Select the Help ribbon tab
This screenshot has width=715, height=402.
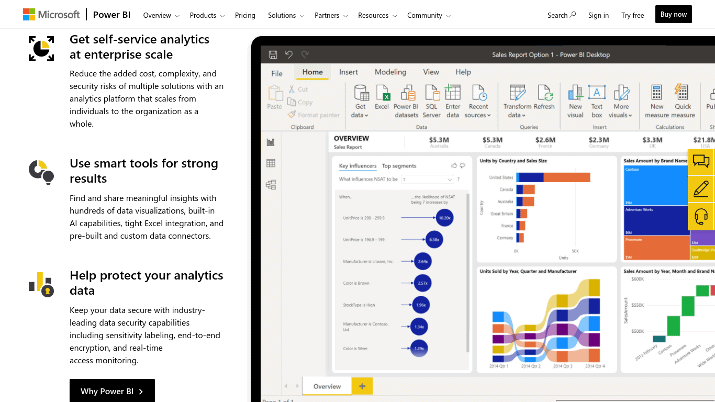pos(463,72)
